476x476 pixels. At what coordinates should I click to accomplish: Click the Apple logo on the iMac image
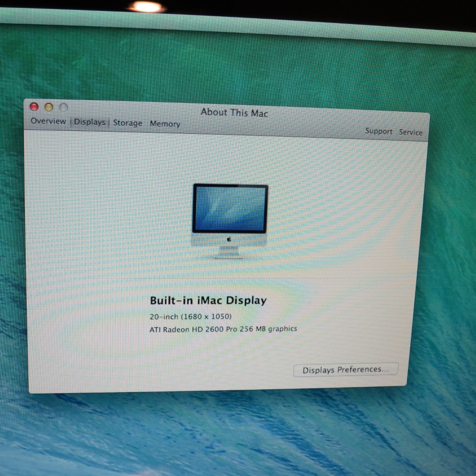229,239
